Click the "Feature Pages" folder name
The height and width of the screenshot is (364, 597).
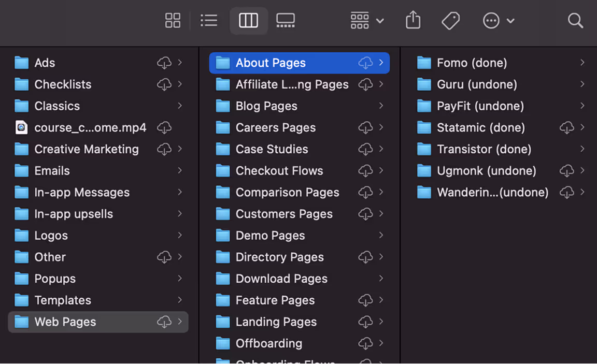click(275, 300)
